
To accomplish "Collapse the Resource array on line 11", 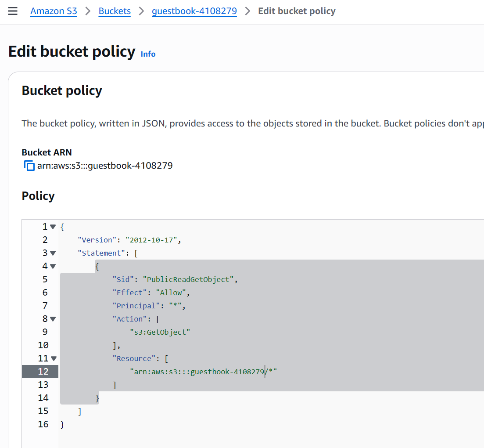I will [53, 359].
